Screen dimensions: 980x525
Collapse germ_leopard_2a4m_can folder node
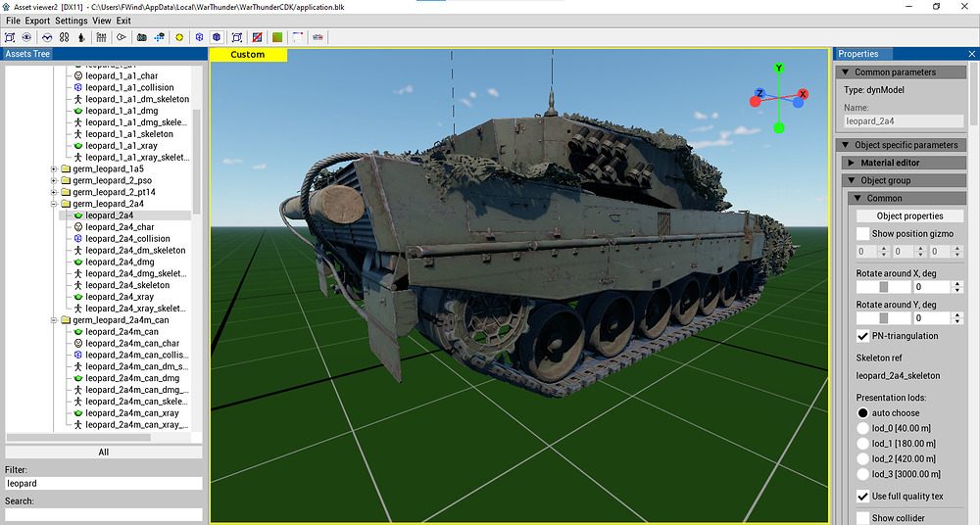coord(54,320)
